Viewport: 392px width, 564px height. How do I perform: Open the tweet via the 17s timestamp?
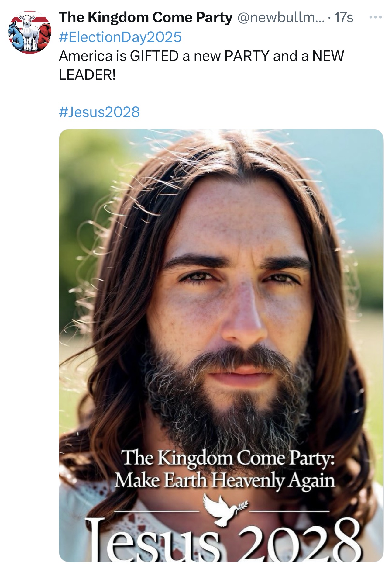(343, 17)
